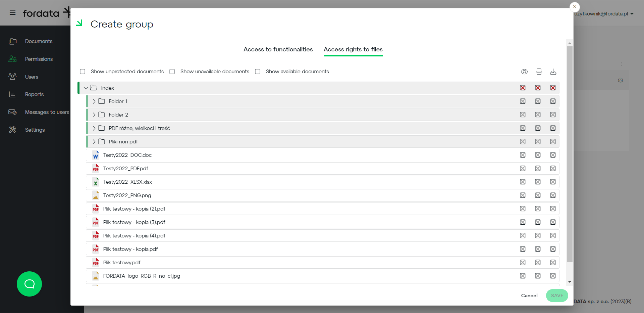Check Show unavailable documents
This screenshot has width=644, height=313.
click(x=172, y=72)
